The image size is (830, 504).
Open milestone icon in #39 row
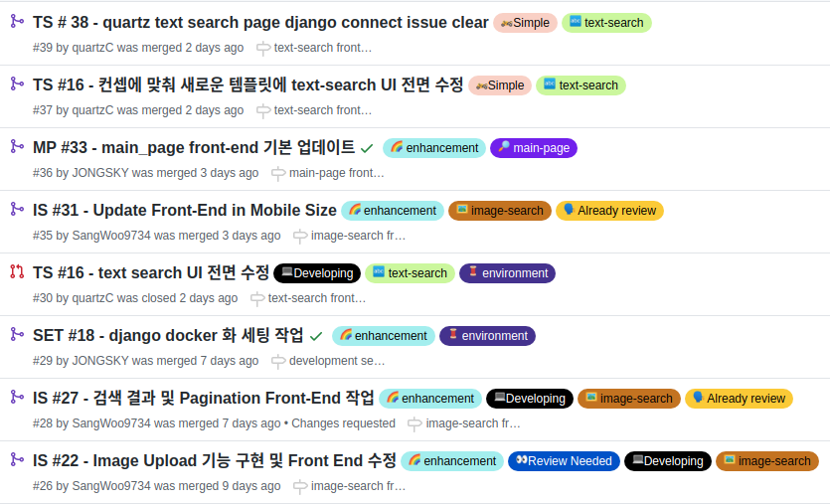coord(262,49)
